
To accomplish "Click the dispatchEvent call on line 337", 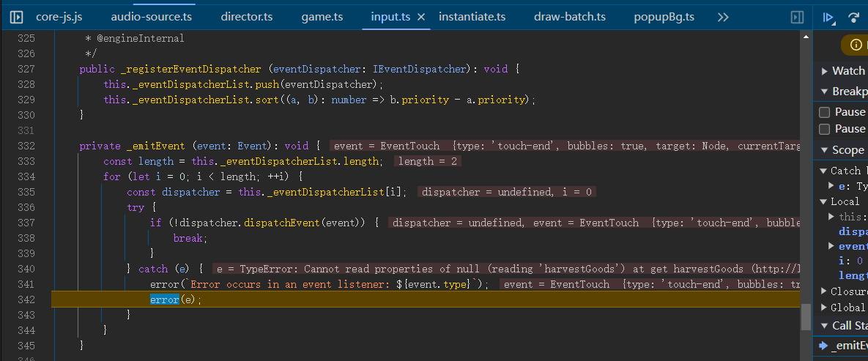I will tap(282, 223).
